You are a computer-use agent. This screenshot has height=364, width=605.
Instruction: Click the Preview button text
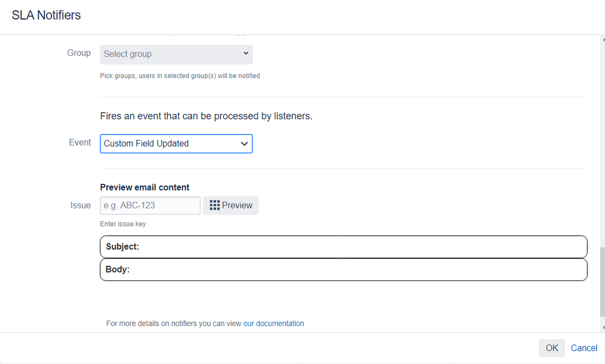click(x=237, y=205)
